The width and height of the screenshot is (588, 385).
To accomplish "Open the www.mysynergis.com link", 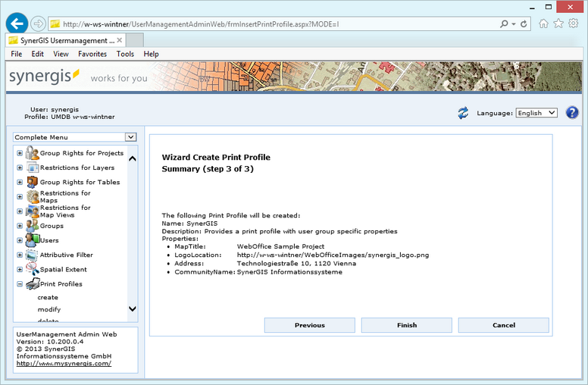I will pyautogui.click(x=64, y=363).
